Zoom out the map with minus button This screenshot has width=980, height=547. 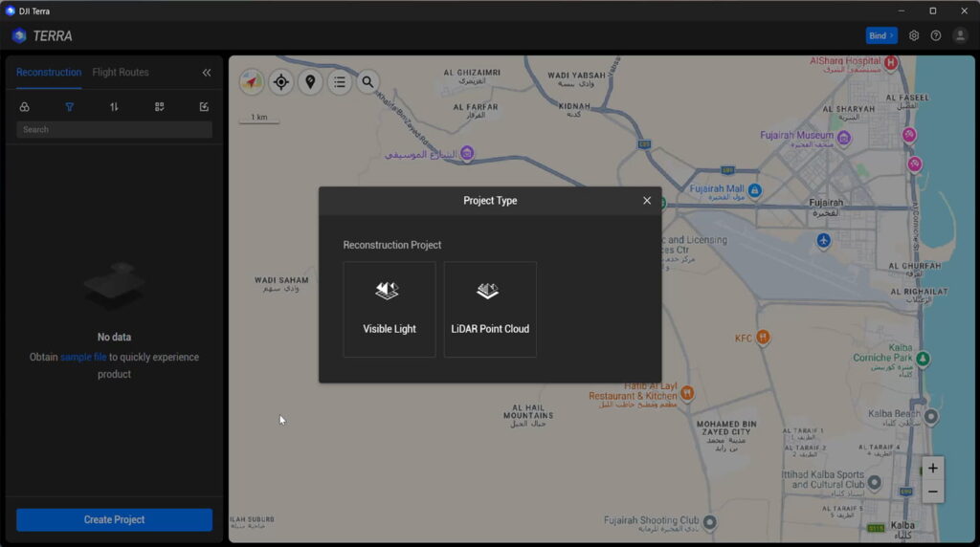click(x=932, y=492)
